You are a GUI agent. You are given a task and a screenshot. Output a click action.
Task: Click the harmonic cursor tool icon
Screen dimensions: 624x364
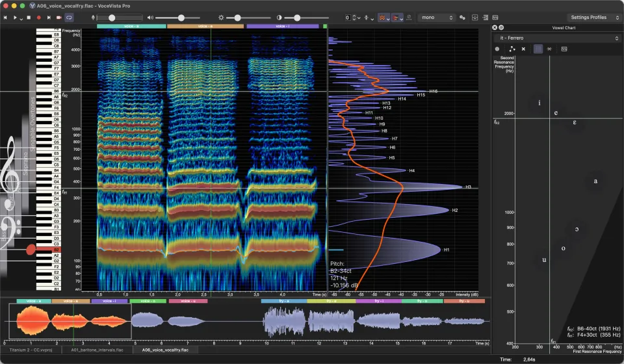pos(366,18)
